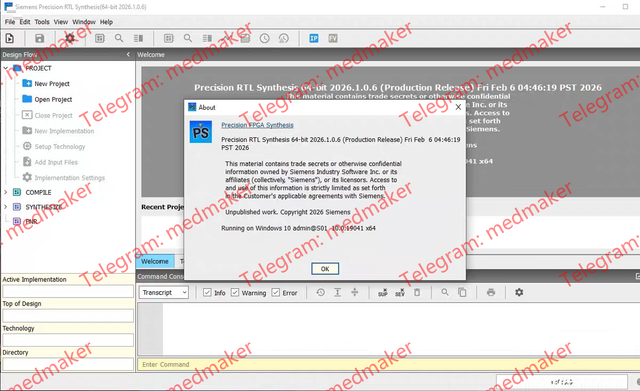
Task: Click the console search magnifier icon
Action: [x=445, y=292]
